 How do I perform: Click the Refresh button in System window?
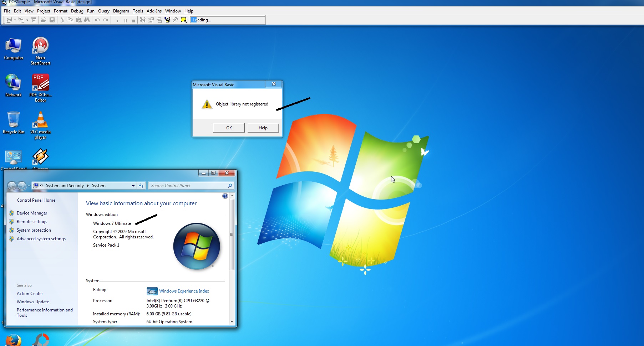point(141,186)
